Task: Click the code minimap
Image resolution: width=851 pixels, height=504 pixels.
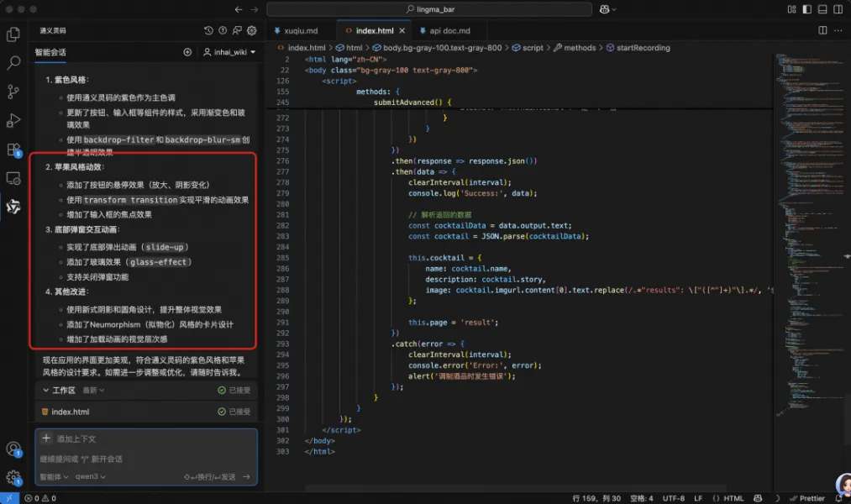Action: pyautogui.click(x=811, y=234)
